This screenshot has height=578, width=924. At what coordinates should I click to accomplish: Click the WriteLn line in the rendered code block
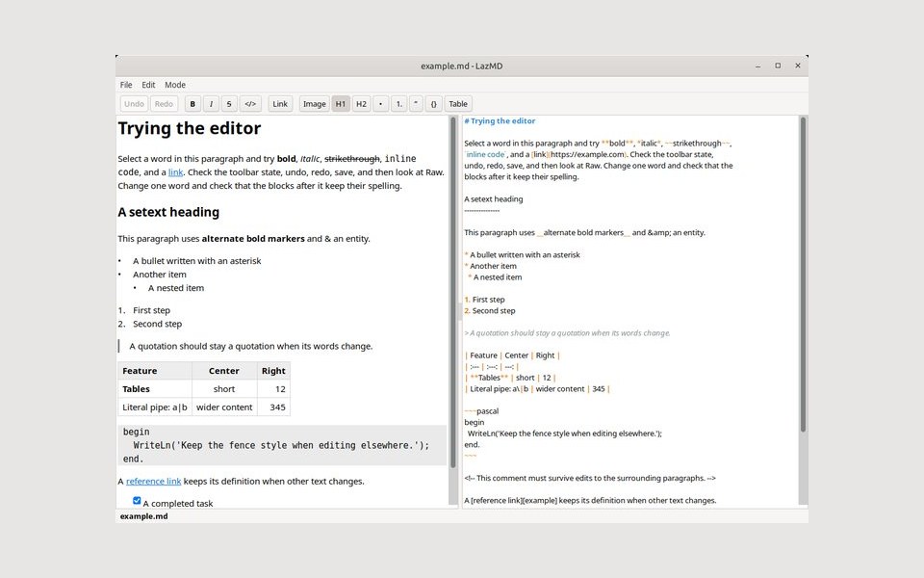(x=281, y=445)
